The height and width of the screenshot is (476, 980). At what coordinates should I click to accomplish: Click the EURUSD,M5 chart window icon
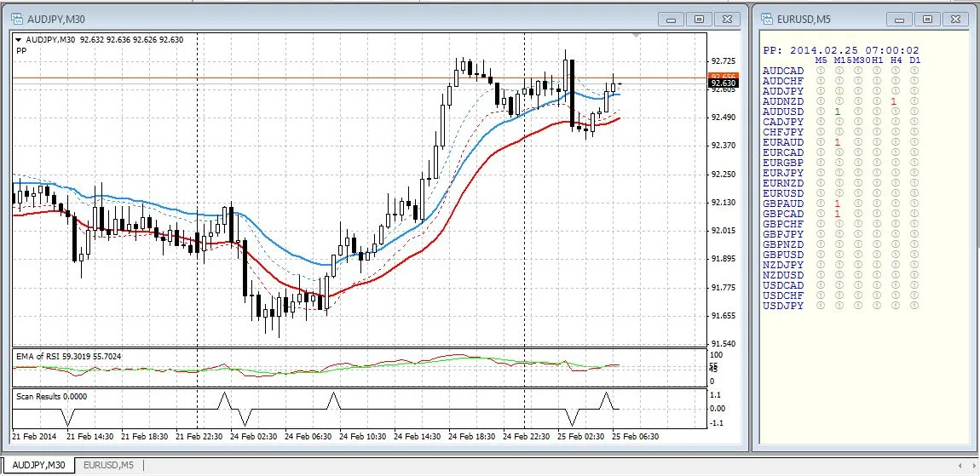pos(765,18)
